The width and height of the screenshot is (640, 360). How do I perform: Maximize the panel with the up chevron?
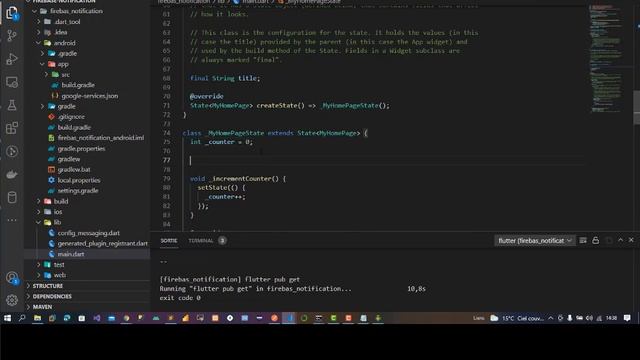click(x=620, y=240)
